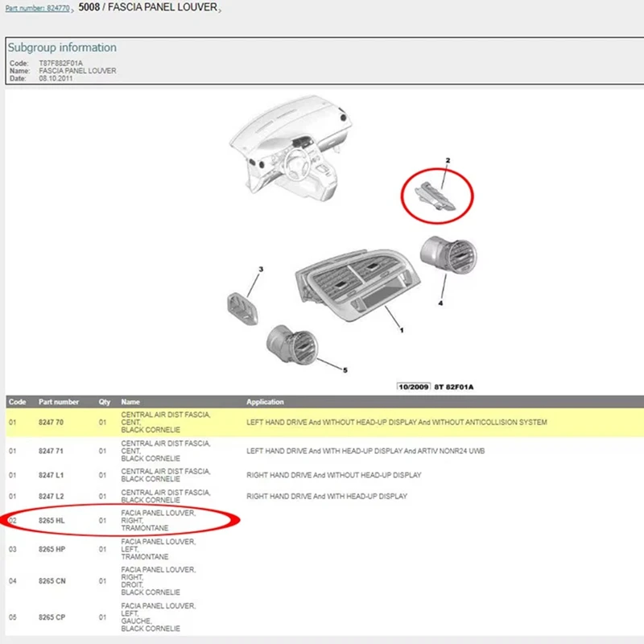Click the 'Name' column header

pos(130,402)
